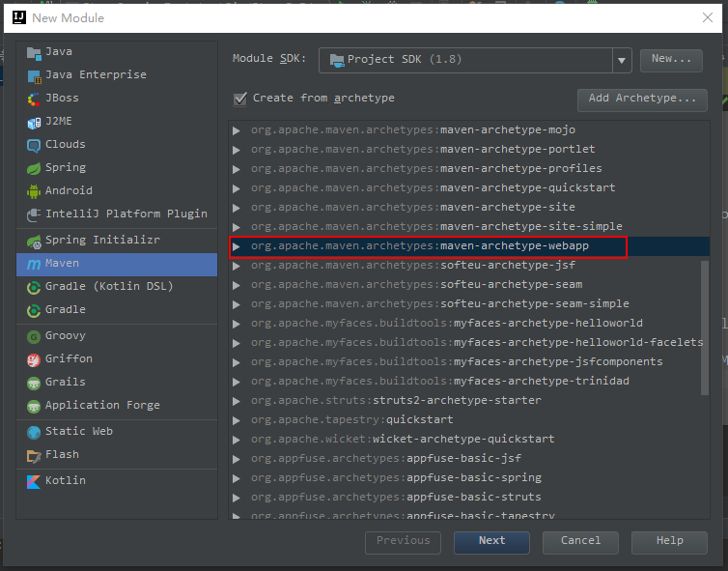The width and height of the screenshot is (728, 571).
Task: Select the Android robot icon
Action: (34, 191)
